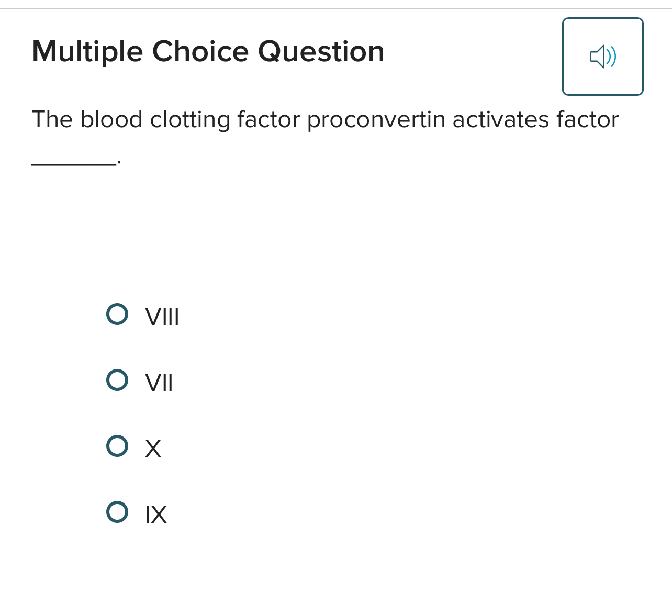Click the VIII answer label text
This screenshot has width=672, height=616.
pyautogui.click(x=162, y=317)
